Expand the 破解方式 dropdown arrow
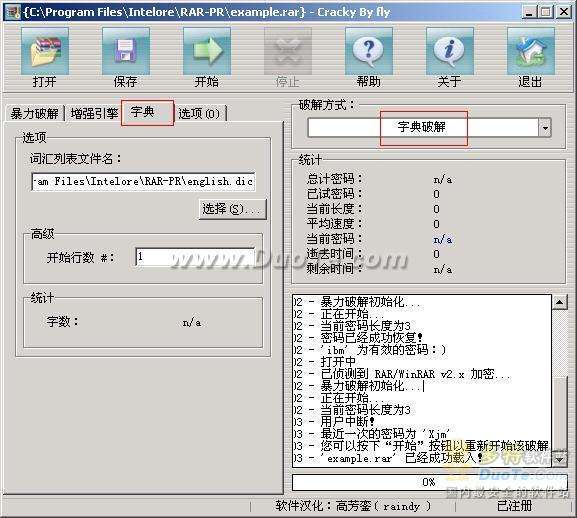The height and width of the screenshot is (518, 577). point(545,128)
